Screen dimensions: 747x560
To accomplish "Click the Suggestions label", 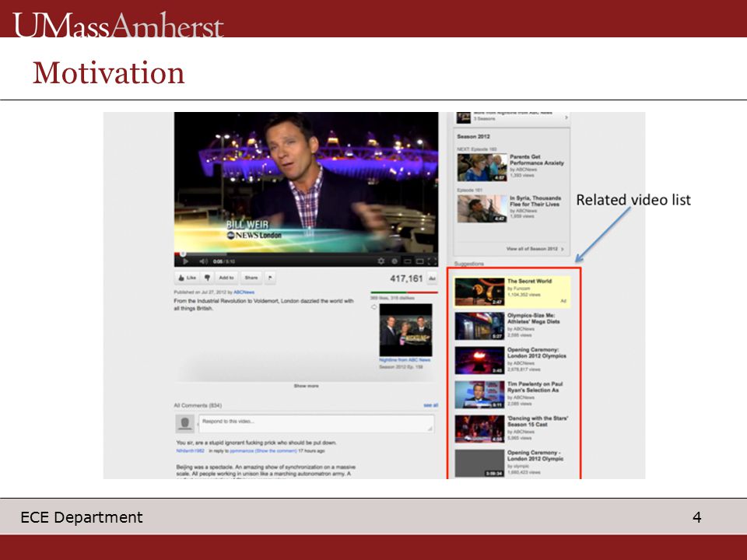I will point(468,264).
